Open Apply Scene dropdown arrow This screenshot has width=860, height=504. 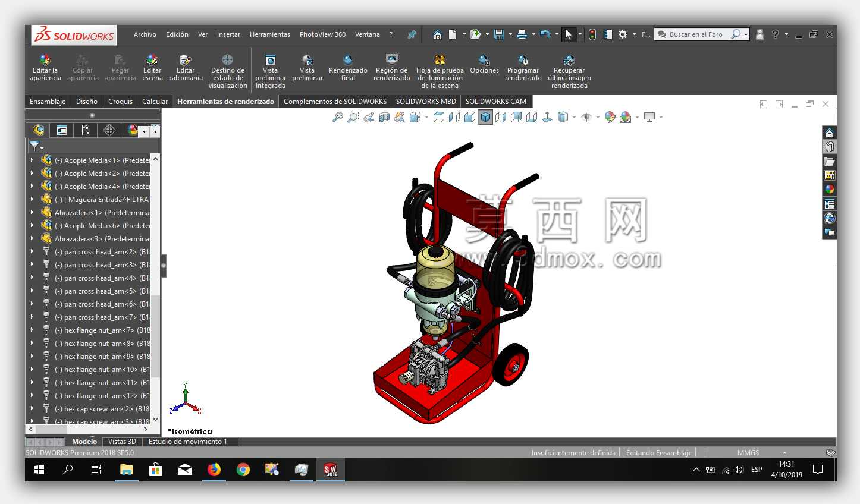coord(637,118)
